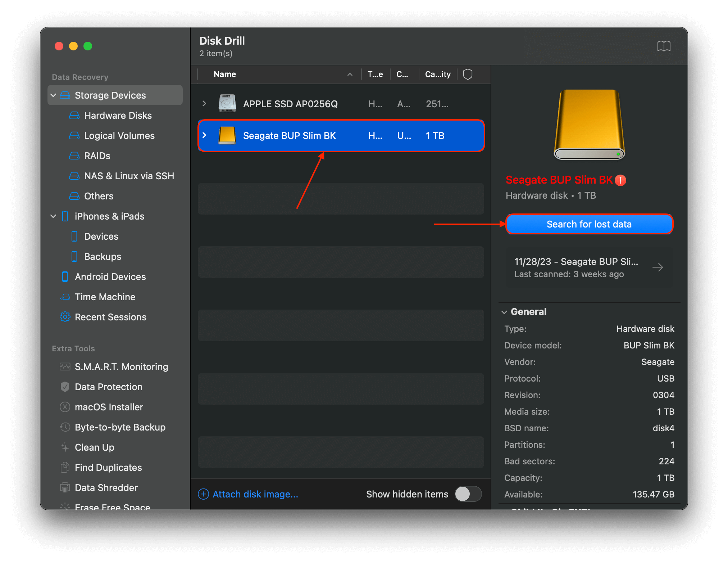Click the Search for lost data button
728x563 pixels.
(589, 224)
